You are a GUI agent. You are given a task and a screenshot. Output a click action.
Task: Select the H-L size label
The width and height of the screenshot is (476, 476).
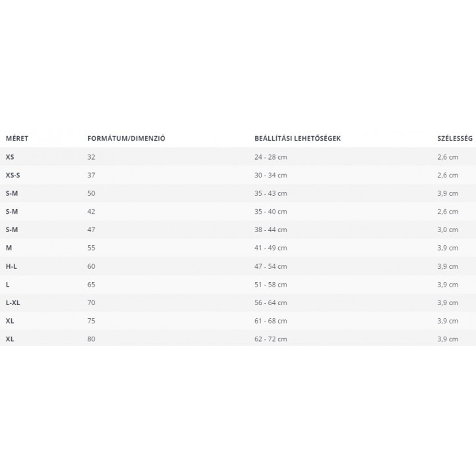tap(12, 266)
